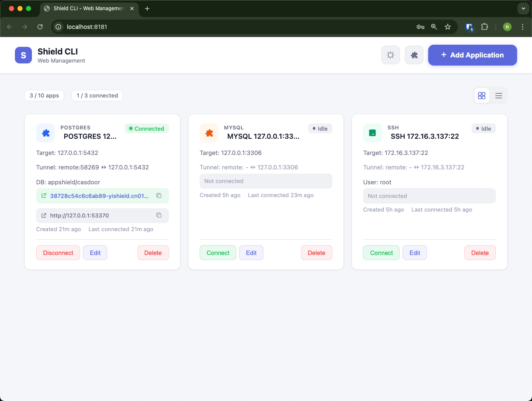This screenshot has width=532, height=401.
Task: Open the Chrome three-dot menu
Action: (522, 27)
